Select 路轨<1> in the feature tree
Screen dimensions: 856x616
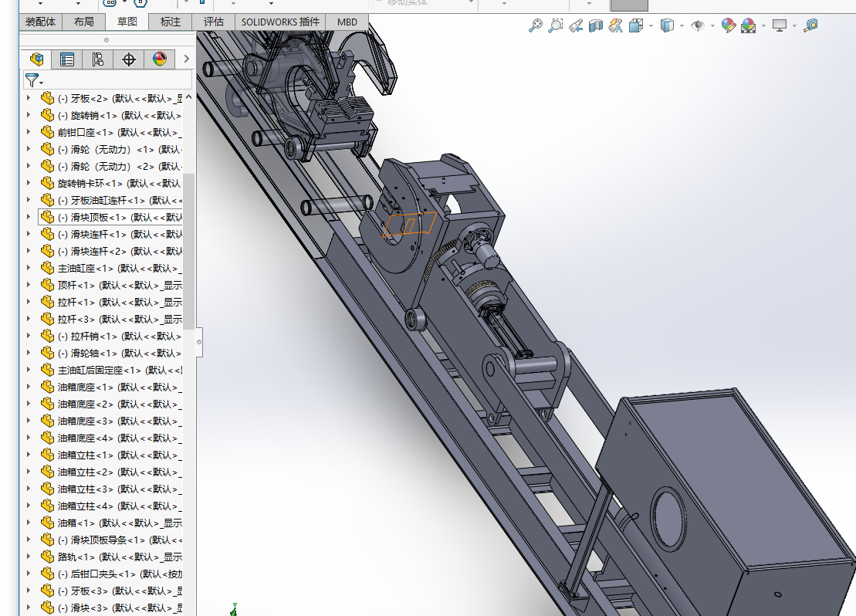(76, 557)
